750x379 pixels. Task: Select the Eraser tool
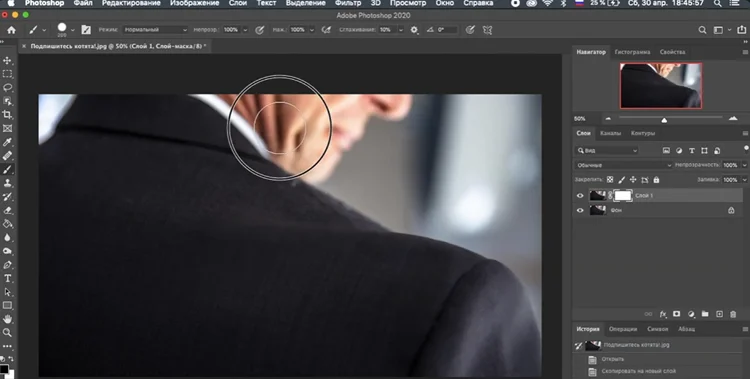pyautogui.click(x=8, y=210)
